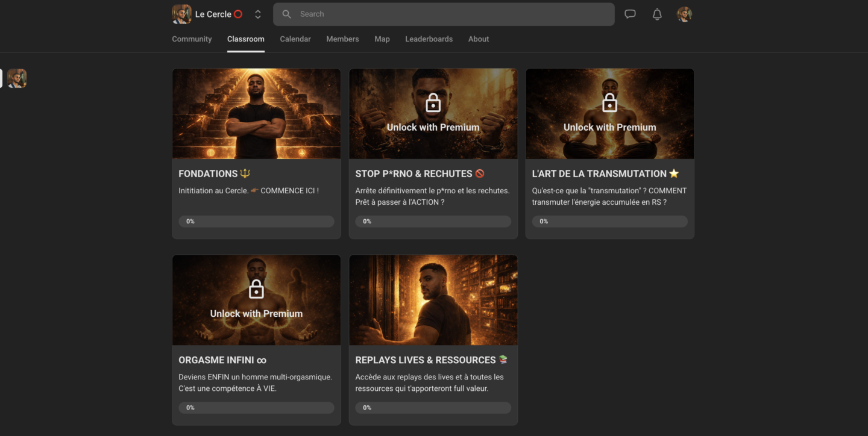Click Unlock with Premium on STOP P*RNO course
Screen dimensions: 868x436
click(433, 128)
